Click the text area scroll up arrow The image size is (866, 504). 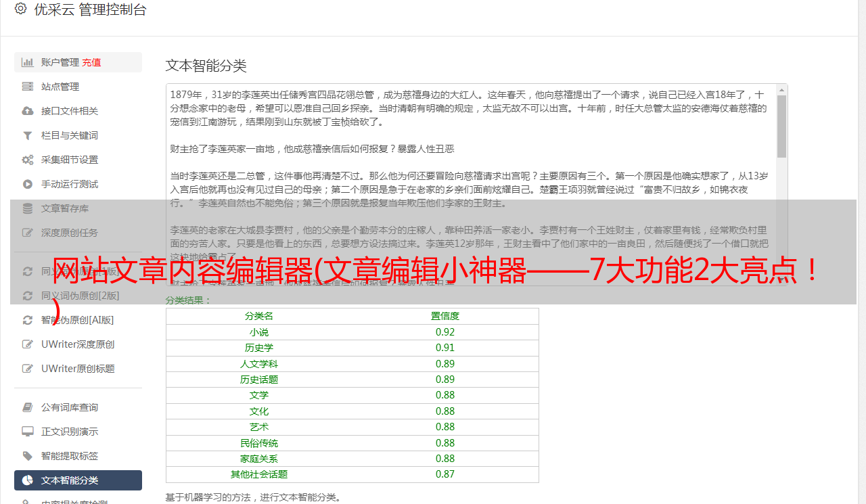pos(781,89)
